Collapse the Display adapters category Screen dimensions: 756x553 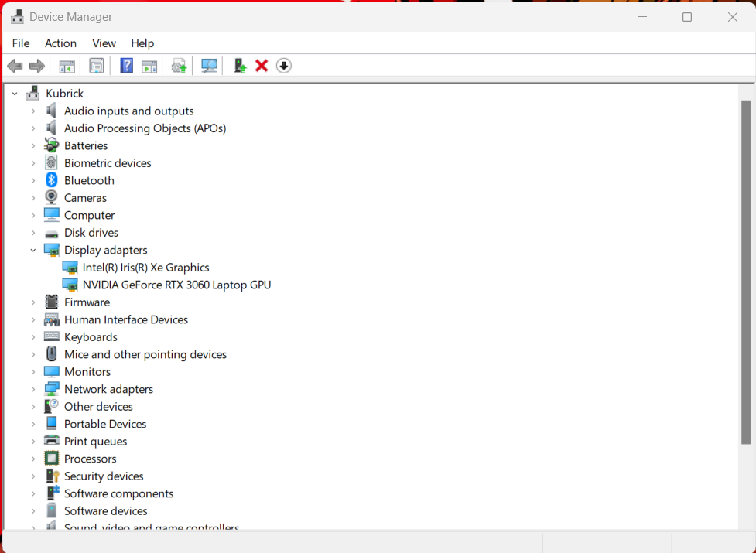[x=33, y=250]
